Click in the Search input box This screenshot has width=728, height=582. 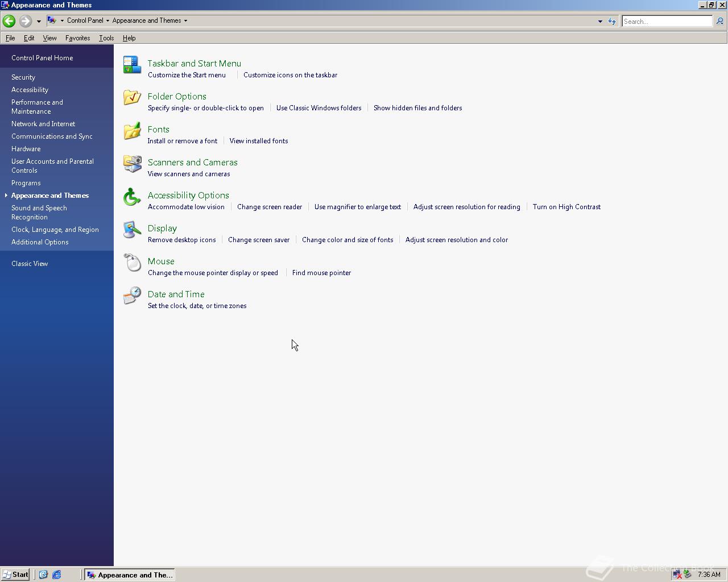[667, 21]
